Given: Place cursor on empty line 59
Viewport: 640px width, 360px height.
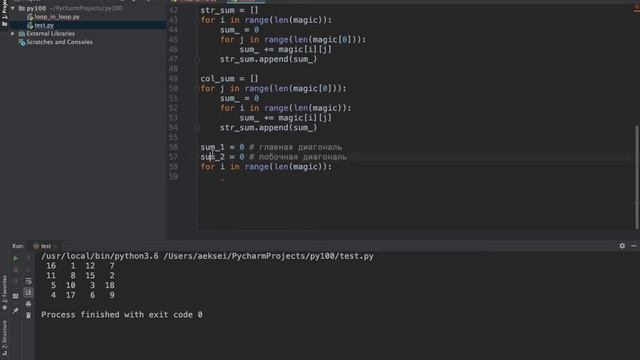Looking at the screenshot, I should (x=414, y=176).
